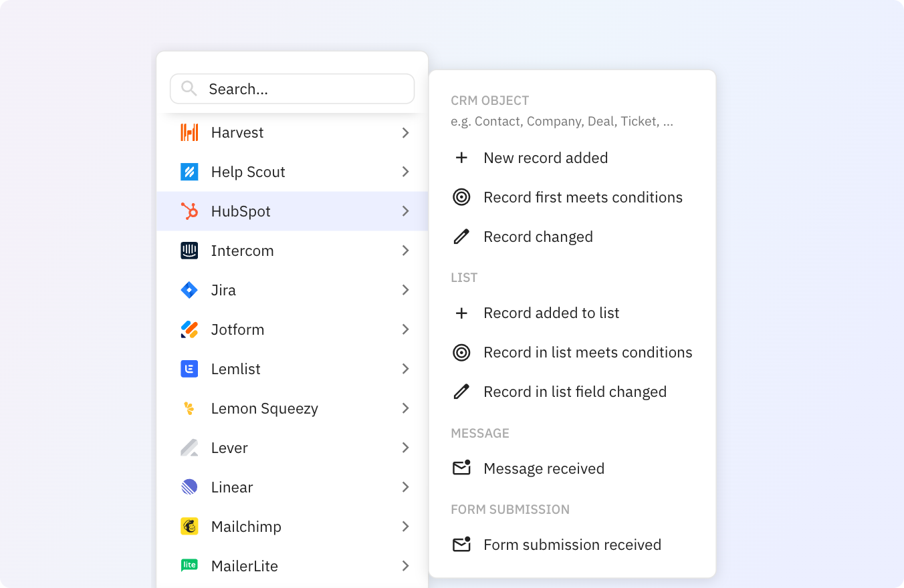The height and width of the screenshot is (588, 904).
Task: Open the Jotform integration entry
Action: coord(292,329)
